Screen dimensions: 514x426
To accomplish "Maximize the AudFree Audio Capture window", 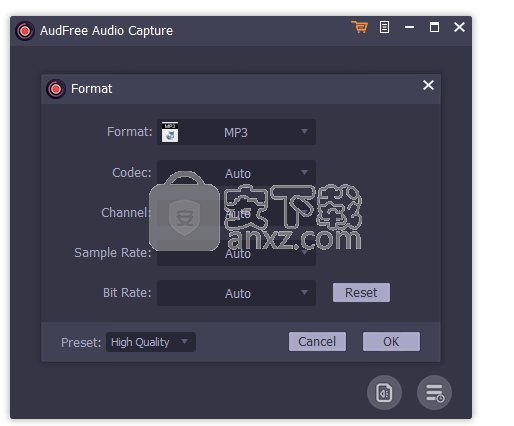I will [434, 27].
